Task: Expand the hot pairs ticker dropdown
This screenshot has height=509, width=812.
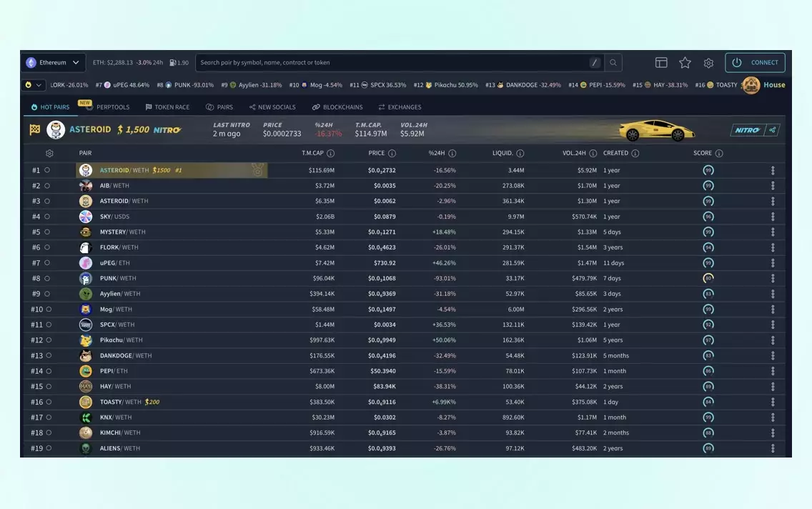Action: 33,85
